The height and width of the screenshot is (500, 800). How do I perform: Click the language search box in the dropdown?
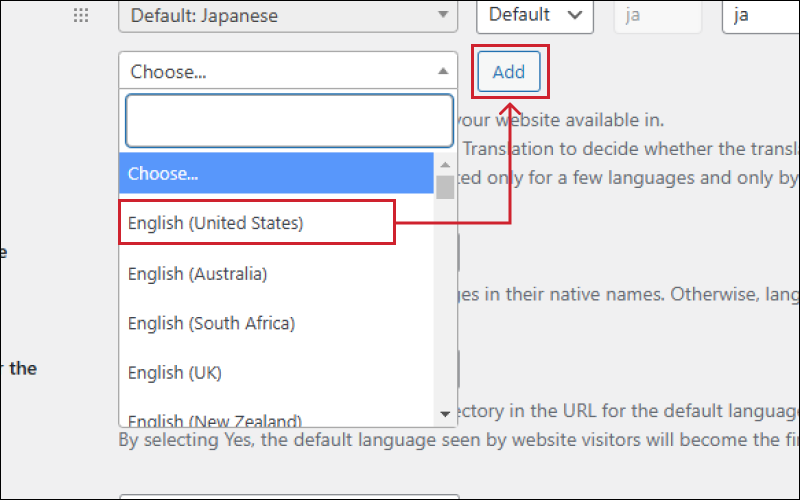click(x=289, y=121)
